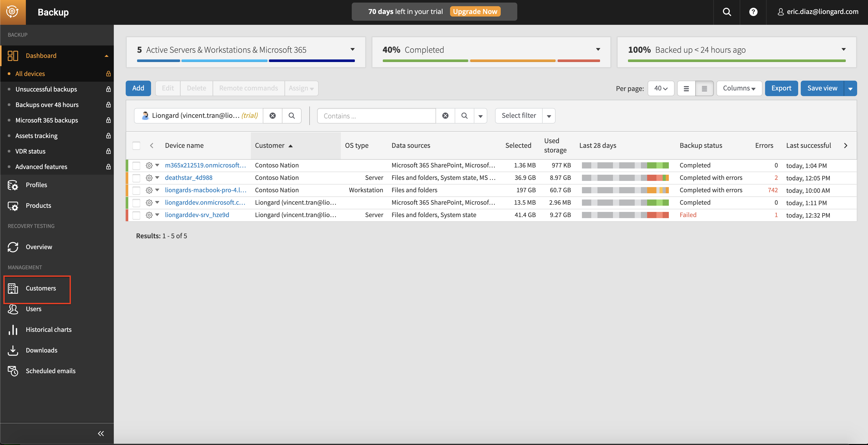Screen dimensions: 868x445
Task: Open Historical charts from sidebar
Action: tap(49, 329)
